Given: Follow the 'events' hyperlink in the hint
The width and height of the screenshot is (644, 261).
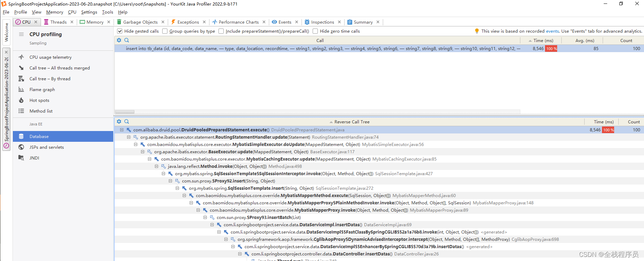Looking at the screenshot, I should [x=552, y=31].
